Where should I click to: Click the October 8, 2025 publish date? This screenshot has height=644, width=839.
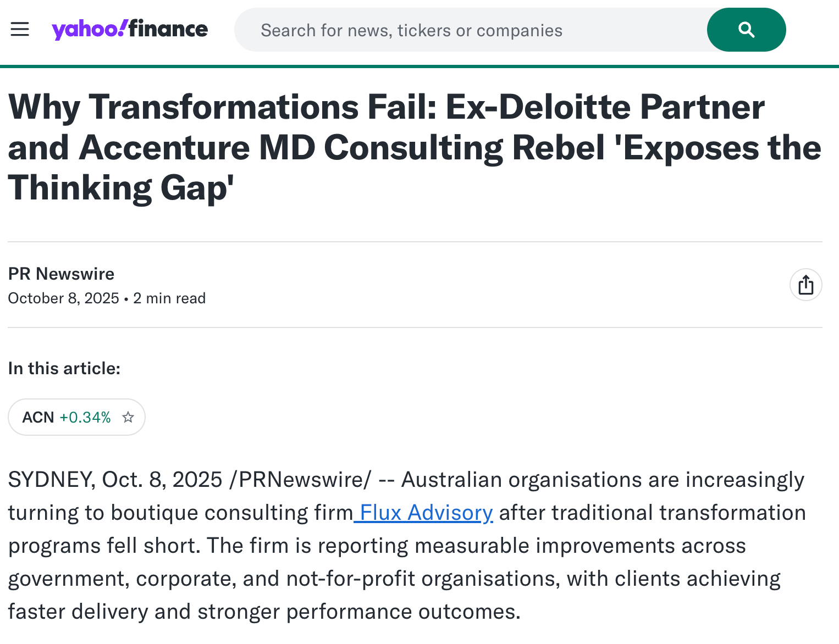coord(63,298)
